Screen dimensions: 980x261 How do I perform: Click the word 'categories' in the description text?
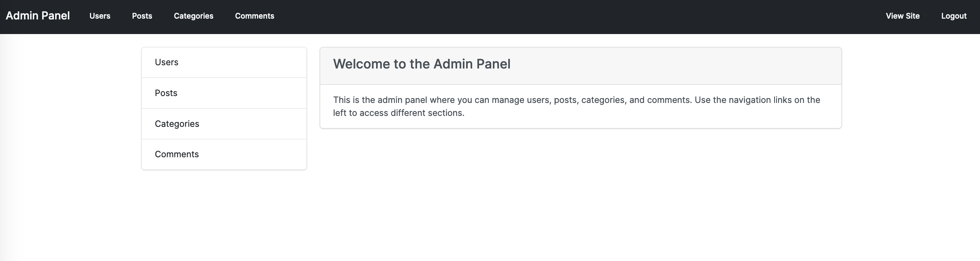click(603, 100)
